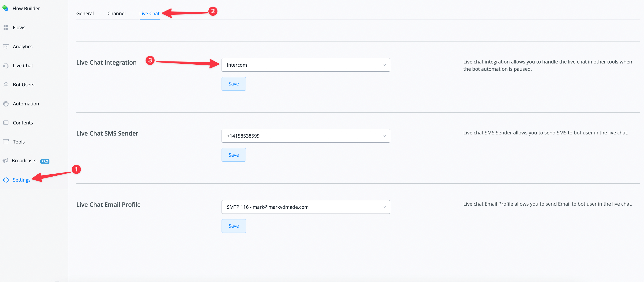Click the chevron of the +14158538599 dropdown

coord(384,136)
